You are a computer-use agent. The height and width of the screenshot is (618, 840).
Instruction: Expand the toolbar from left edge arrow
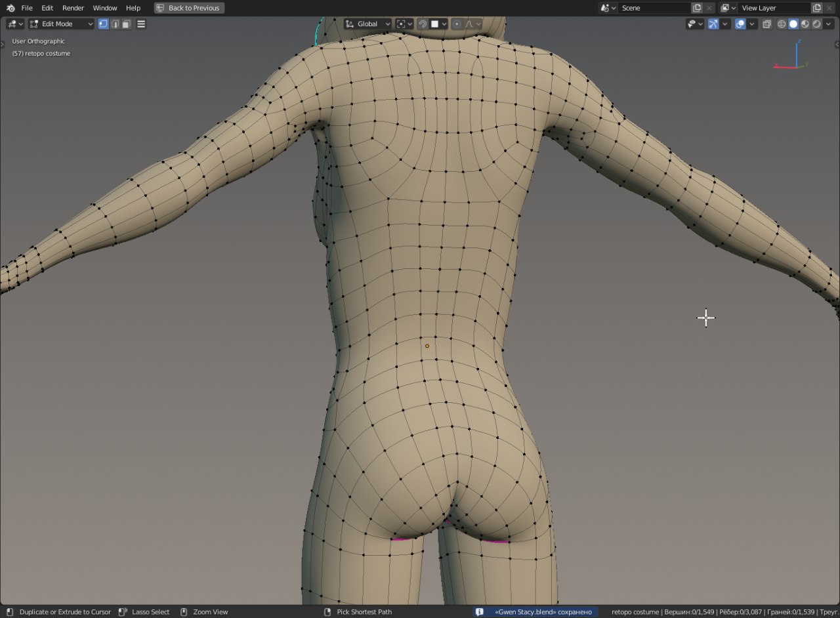tap(3, 45)
